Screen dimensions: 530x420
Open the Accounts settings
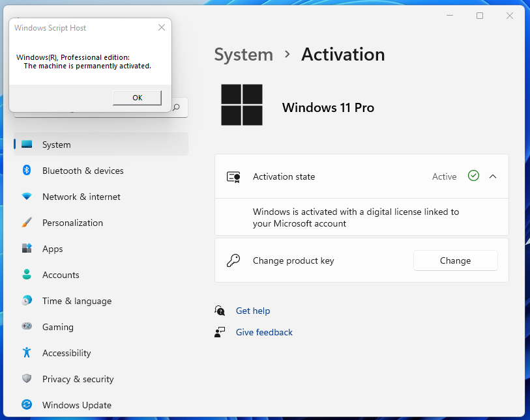101,275
